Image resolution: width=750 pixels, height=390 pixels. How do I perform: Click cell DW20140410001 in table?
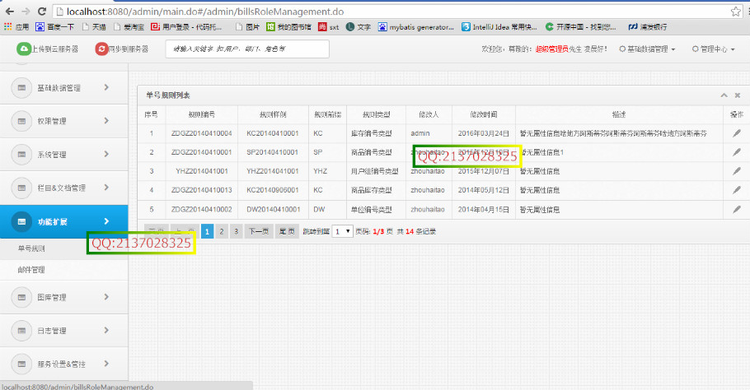(273, 209)
